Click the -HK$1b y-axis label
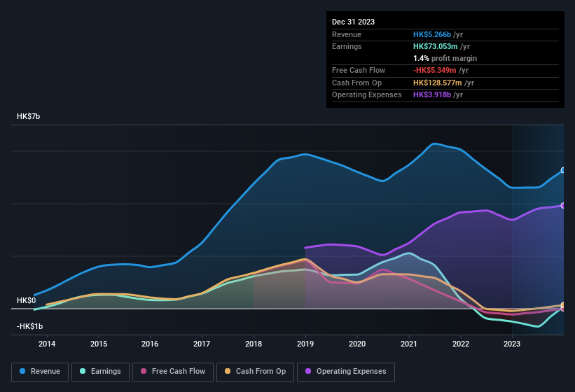Viewport: 575px width, 392px height. pos(29,326)
